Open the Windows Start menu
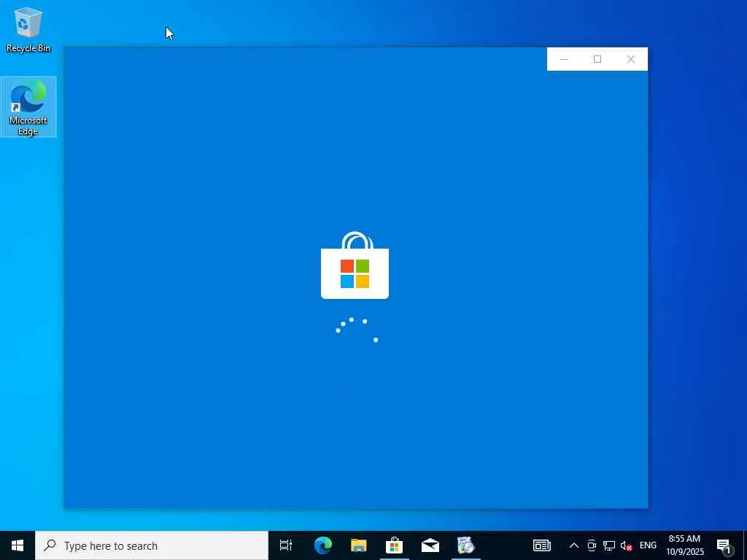This screenshot has height=560, width=747. [18, 545]
